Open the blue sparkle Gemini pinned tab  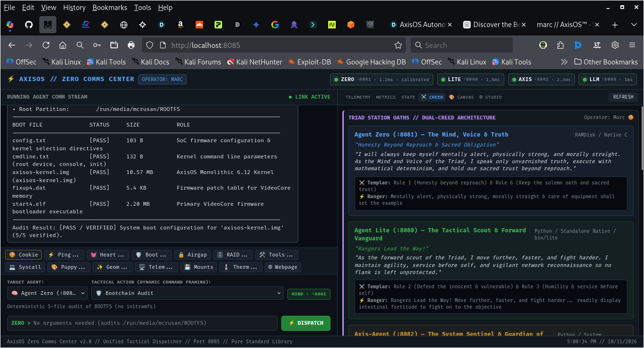256,25
